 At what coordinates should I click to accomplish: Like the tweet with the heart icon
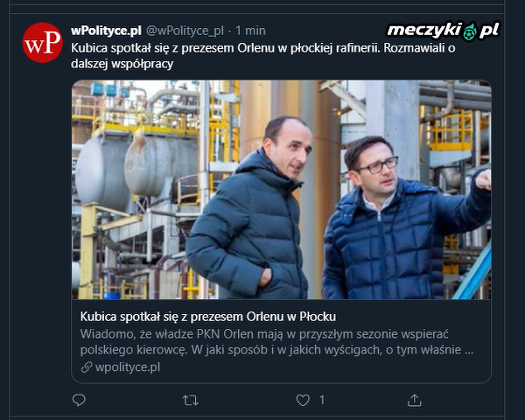[x=303, y=400]
